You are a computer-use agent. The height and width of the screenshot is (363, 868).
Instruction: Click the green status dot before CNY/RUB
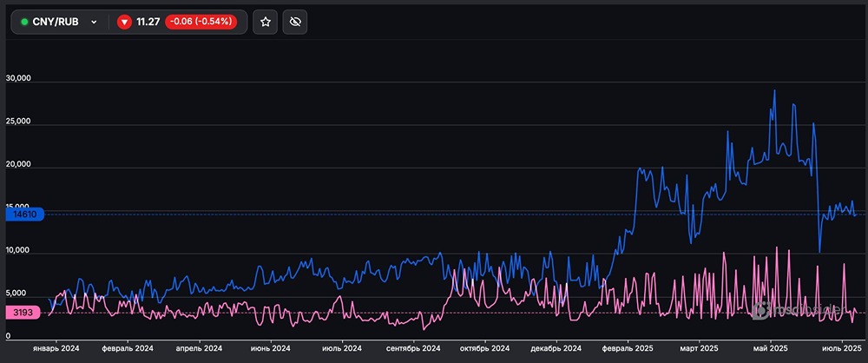[24, 22]
